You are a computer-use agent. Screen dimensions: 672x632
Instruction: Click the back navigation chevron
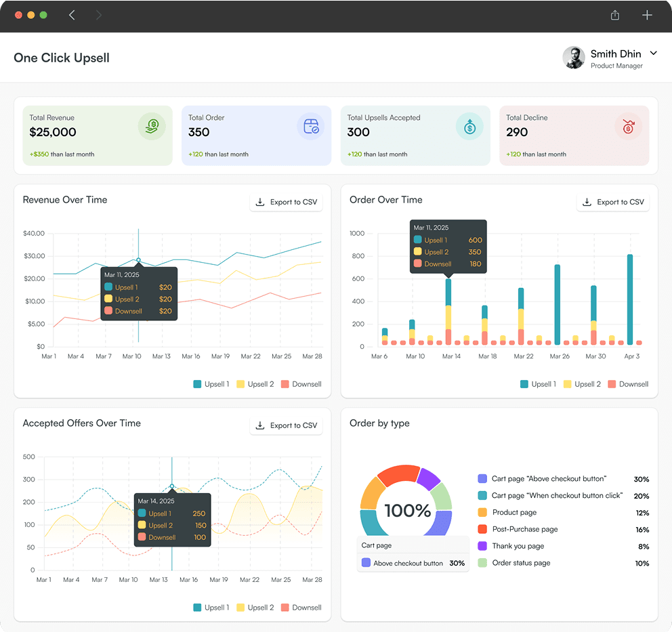point(72,14)
